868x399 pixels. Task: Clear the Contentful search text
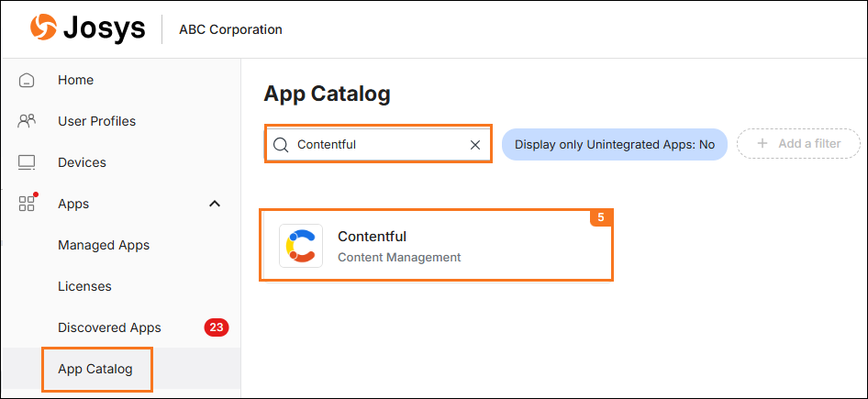click(475, 144)
